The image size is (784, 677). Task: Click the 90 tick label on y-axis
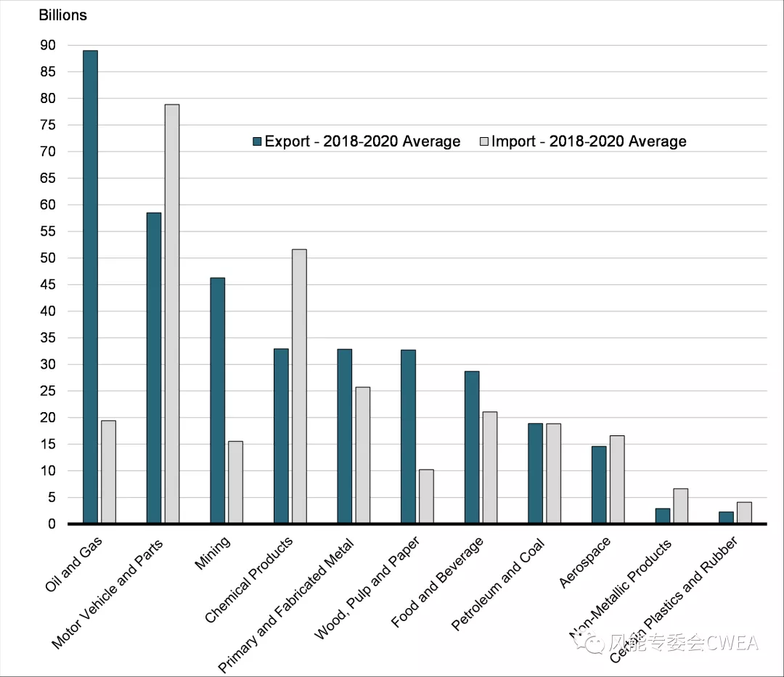click(48, 45)
